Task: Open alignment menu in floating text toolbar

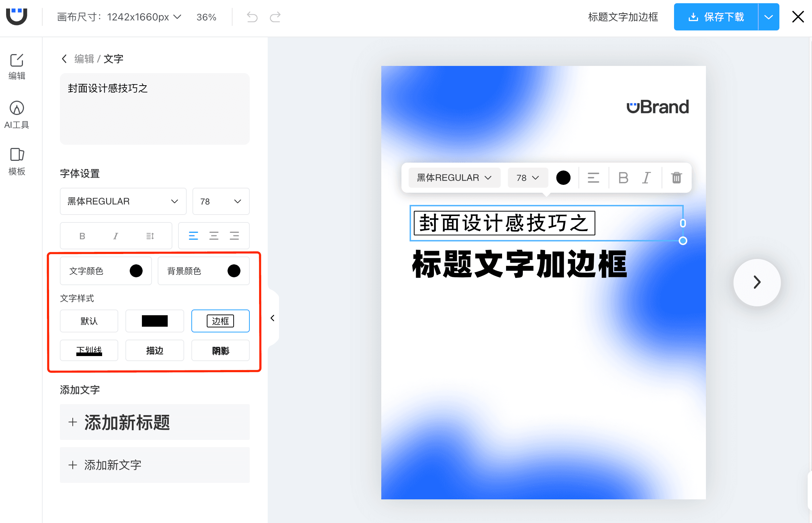Action: [593, 178]
